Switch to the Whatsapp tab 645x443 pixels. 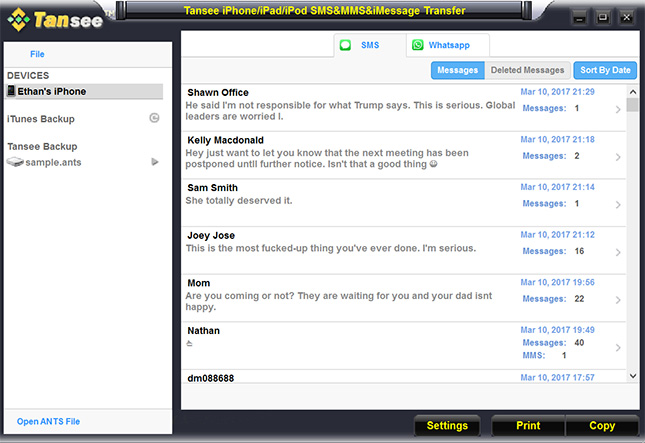point(448,45)
